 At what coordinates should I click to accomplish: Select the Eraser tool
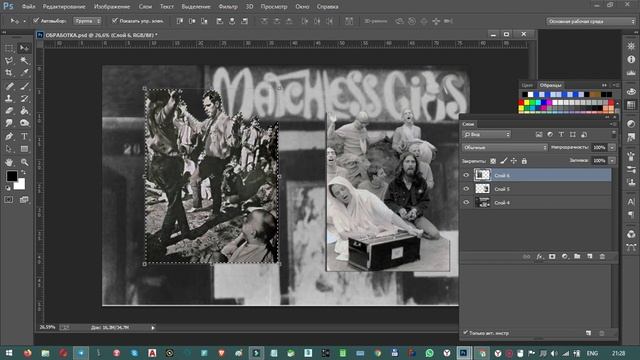point(9,111)
